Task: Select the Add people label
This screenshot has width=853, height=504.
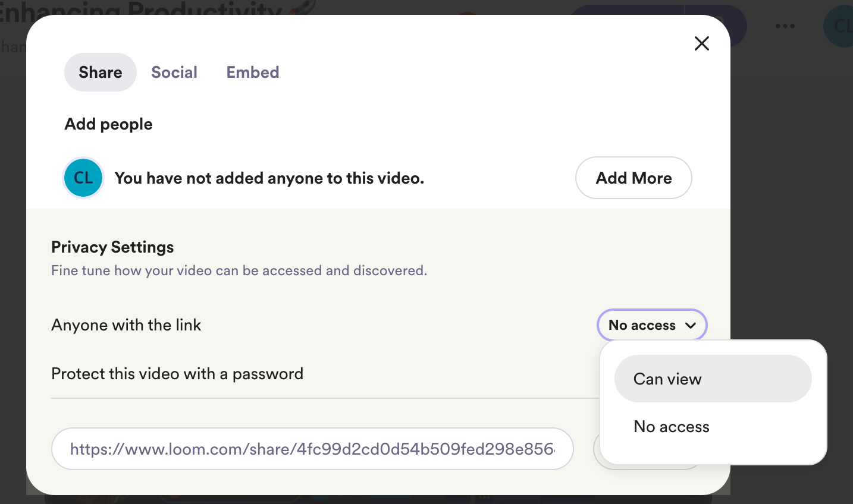Action: (x=108, y=124)
